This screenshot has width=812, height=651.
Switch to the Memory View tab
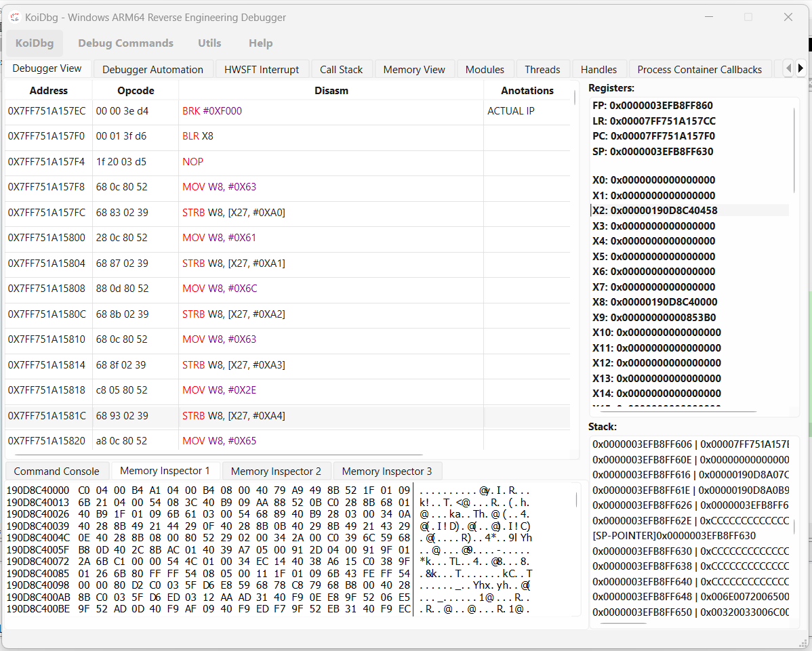414,69
